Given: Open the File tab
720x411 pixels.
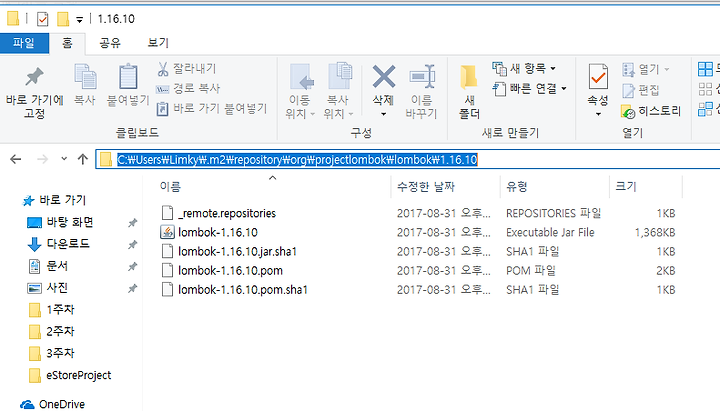Looking at the screenshot, I should coord(24,43).
